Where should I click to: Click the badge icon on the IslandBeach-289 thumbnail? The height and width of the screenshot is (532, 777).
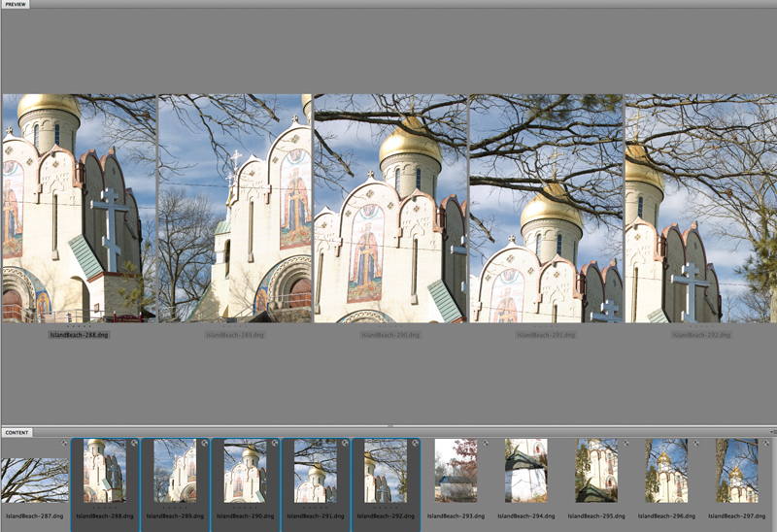[x=204, y=443]
